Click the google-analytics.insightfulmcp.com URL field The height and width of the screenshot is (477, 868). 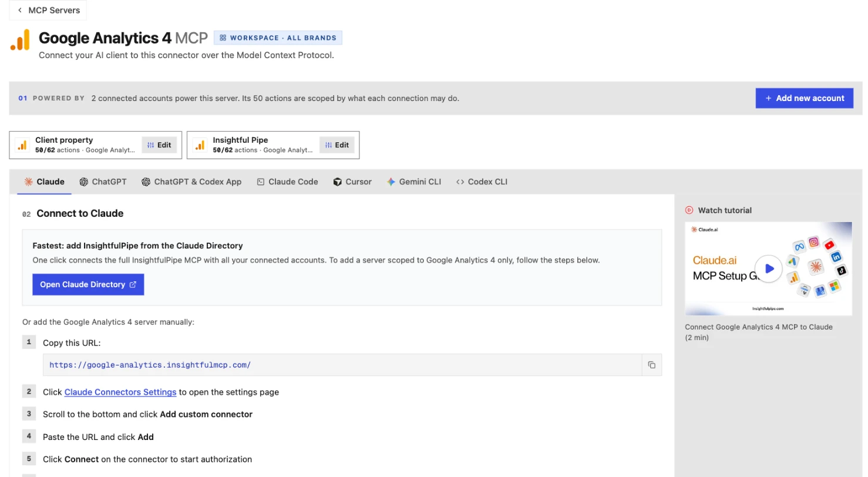click(x=342, y=365)
